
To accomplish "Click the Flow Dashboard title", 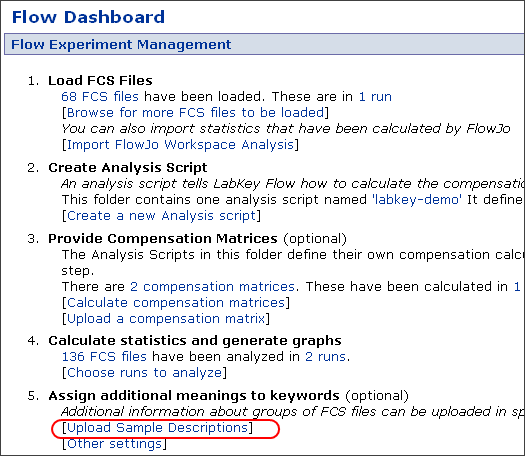I will tap(88, 17).
